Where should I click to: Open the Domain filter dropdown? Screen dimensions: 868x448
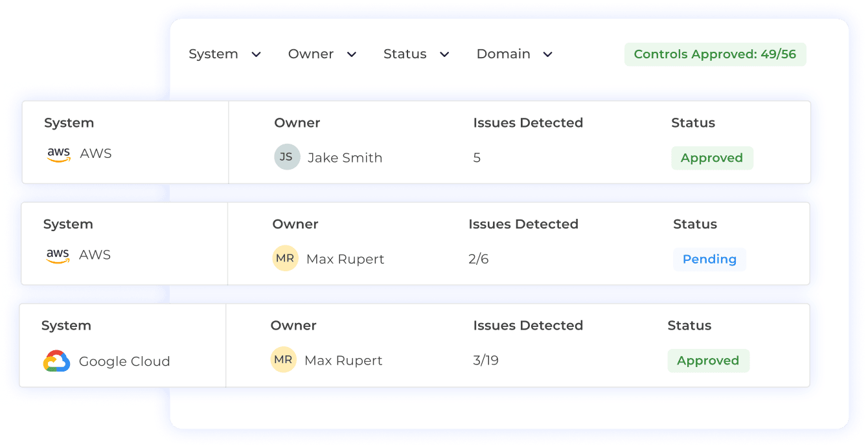pyautogui.click(x=514, y=54)
